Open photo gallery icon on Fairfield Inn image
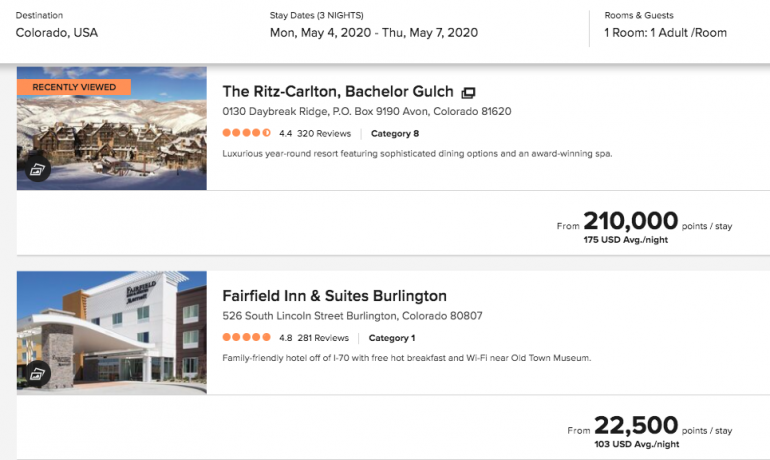 pyautogui.click(x=38, y=373)
